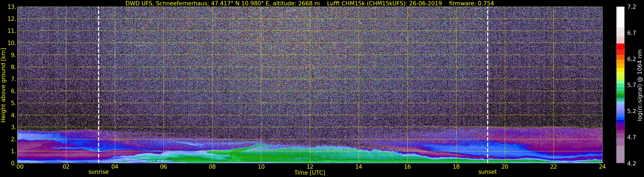
Task: Click the white dashed sunset marker line
Action: point(488,85)
